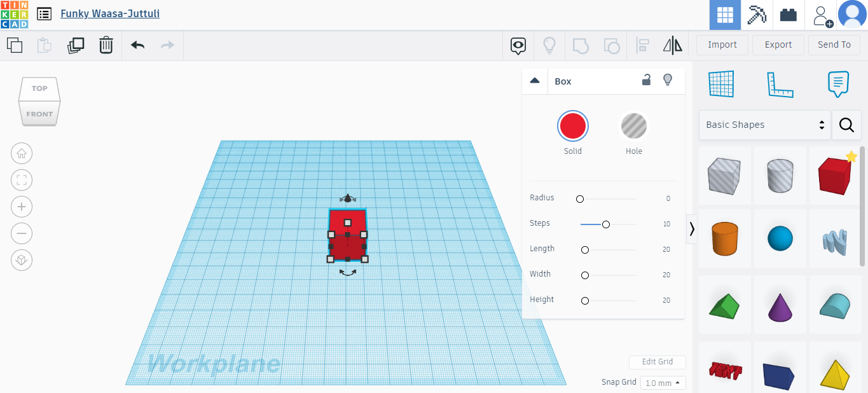Click the Fit all in view button

pyautogui.click(x=22, y=180)
